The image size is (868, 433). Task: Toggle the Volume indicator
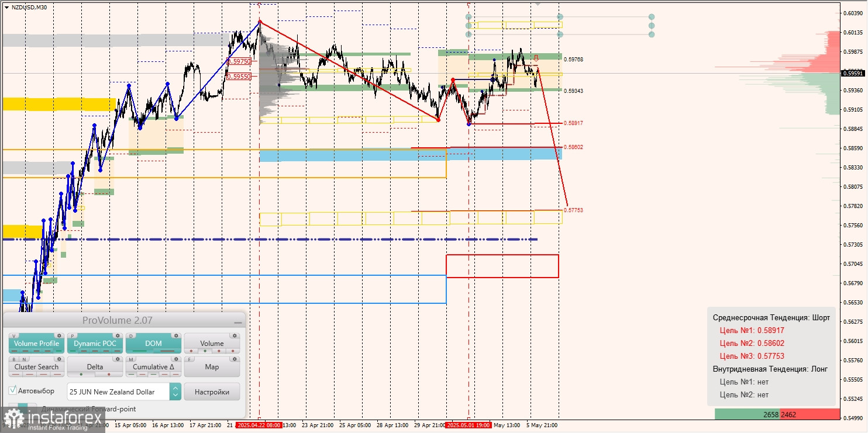click(x=212, y=344)
